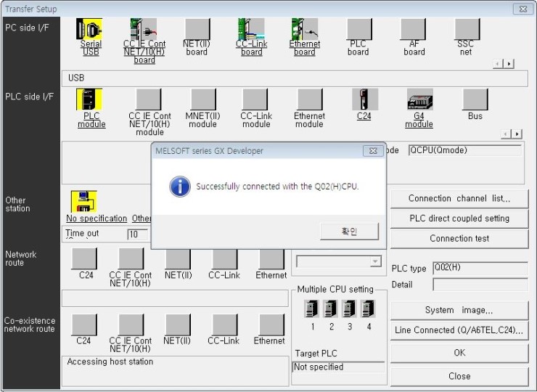Select Multiple CPU number 4
The height and width of the screenshot is (392, 537).
coord(368,309)
